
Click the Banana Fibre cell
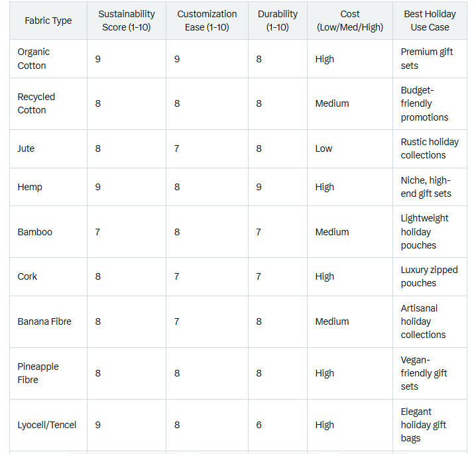coord(44,321)
